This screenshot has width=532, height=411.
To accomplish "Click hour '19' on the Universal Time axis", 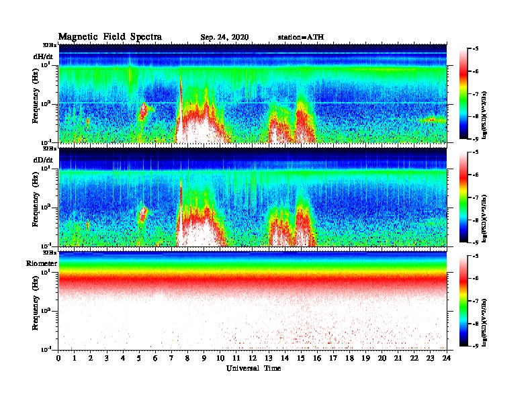I will pos(365,359).
